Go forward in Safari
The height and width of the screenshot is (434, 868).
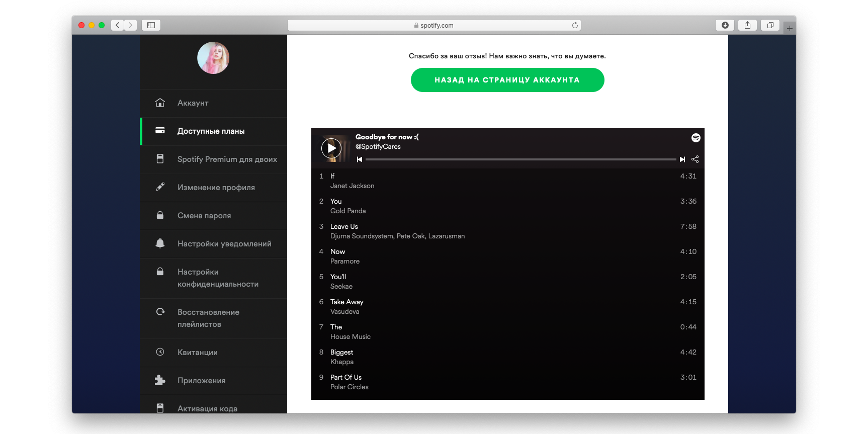coord(131,25)
